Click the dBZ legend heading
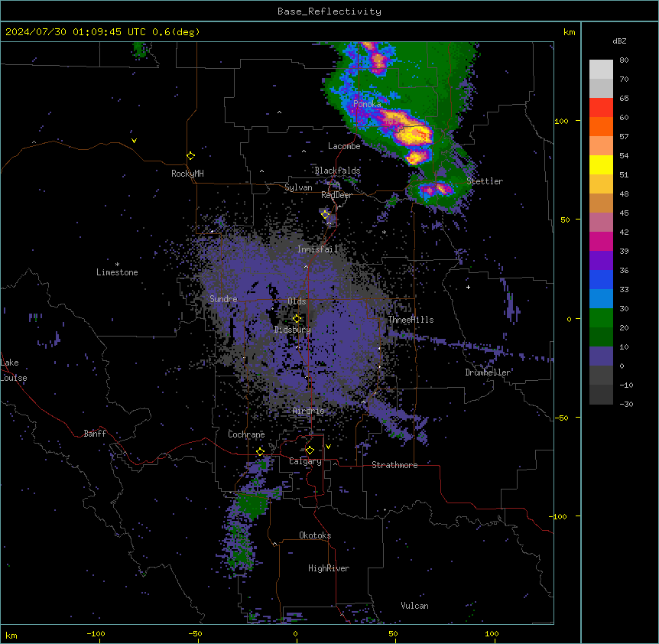 click(619, 41)
